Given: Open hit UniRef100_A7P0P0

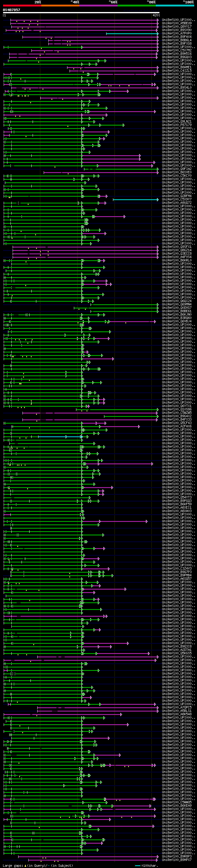Looking at the screenshot, I should 176,33.
